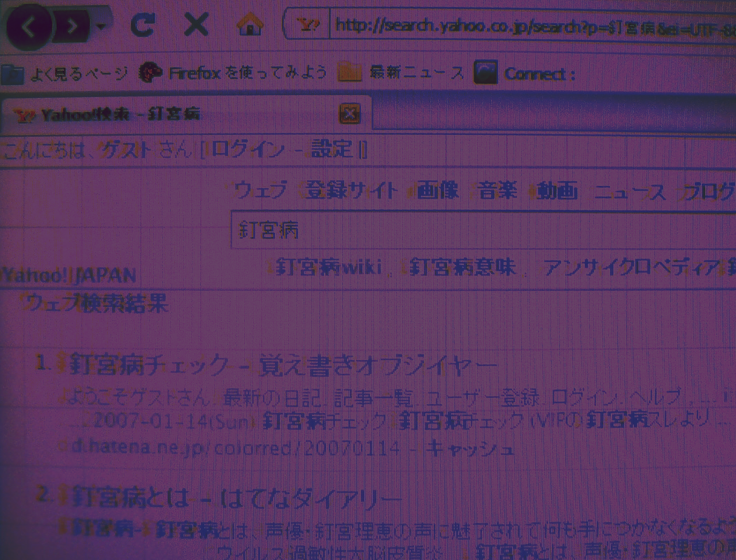Select the 登録サイト search category
The image size is (736, 560).
point(351,191)
